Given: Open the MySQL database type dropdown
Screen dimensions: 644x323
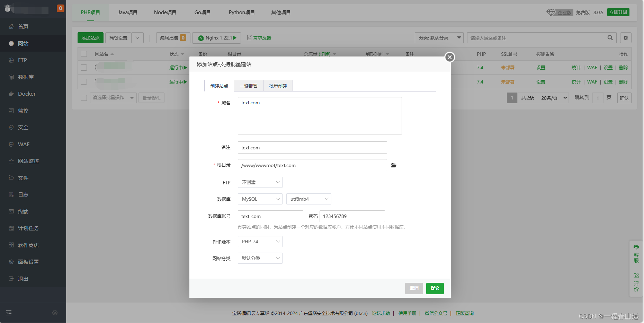Looking at the screenshot, I should tap(260, 199).
